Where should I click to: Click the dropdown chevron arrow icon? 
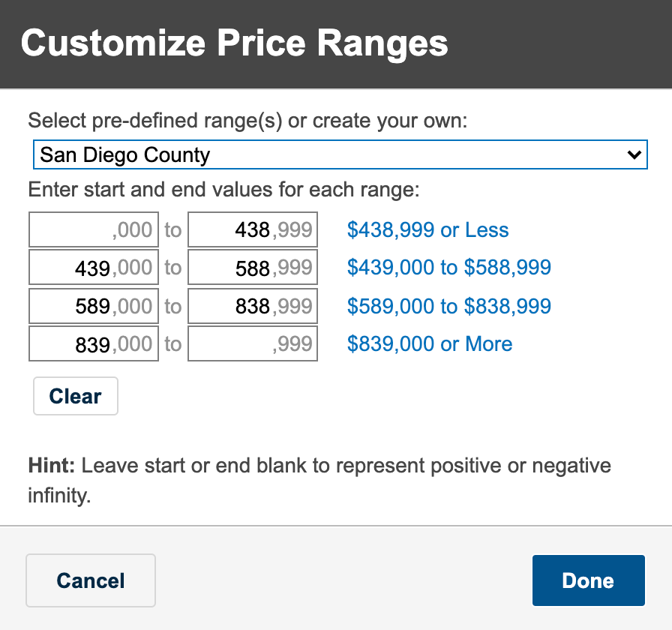click(634, 154)
